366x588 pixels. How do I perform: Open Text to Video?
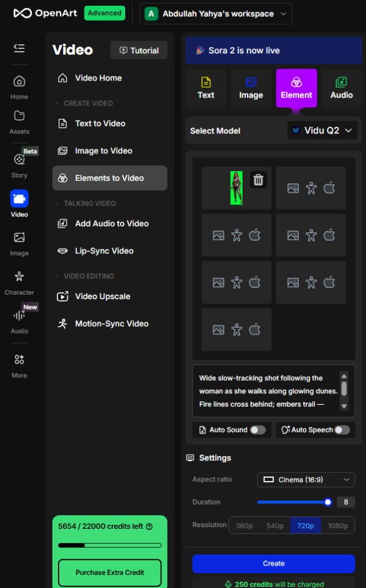[110, 123]
